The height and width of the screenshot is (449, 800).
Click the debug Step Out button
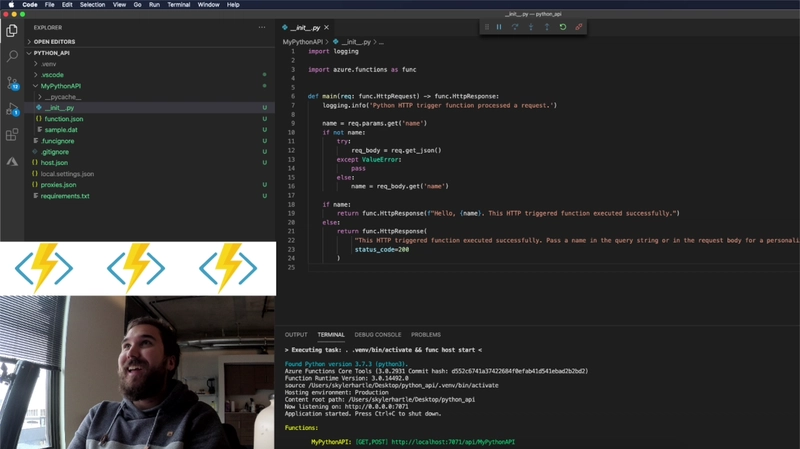point(546,27)
